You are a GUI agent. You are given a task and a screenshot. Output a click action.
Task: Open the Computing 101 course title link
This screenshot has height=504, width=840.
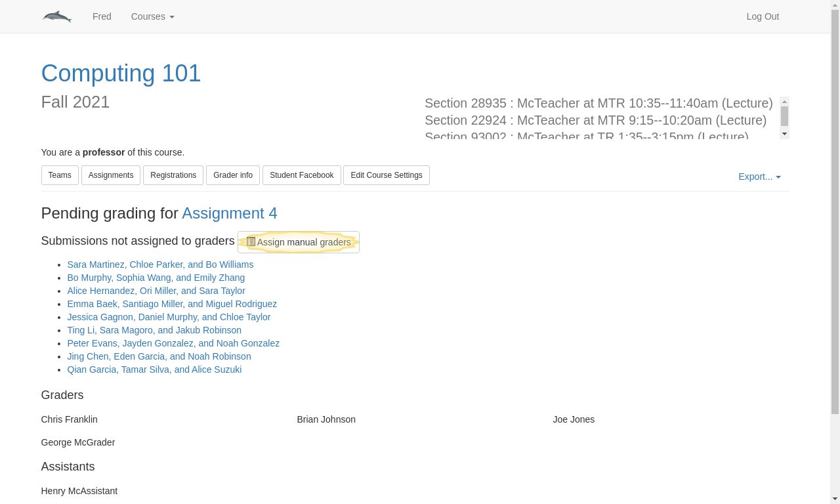pyautogui.click(x=121, y=73)
